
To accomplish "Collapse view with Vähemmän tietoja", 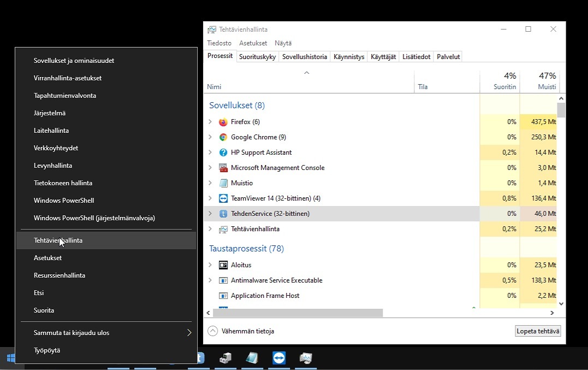I will pyautogui.click(x=241, y=331).
